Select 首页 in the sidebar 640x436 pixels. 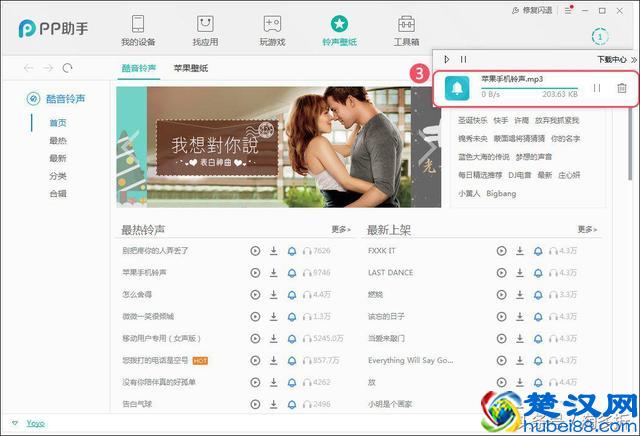tap(58, 123)
